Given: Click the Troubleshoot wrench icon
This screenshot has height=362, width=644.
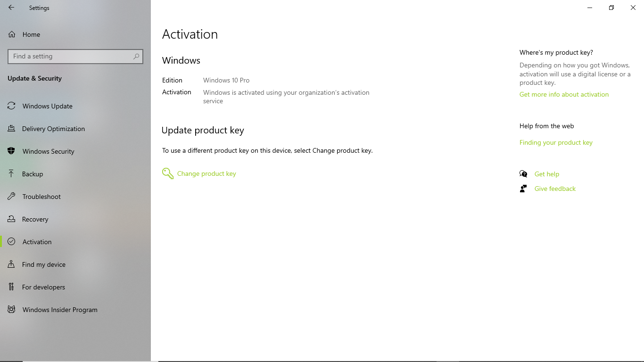Looking at the screenshot, I should click(x=11, y=197).
